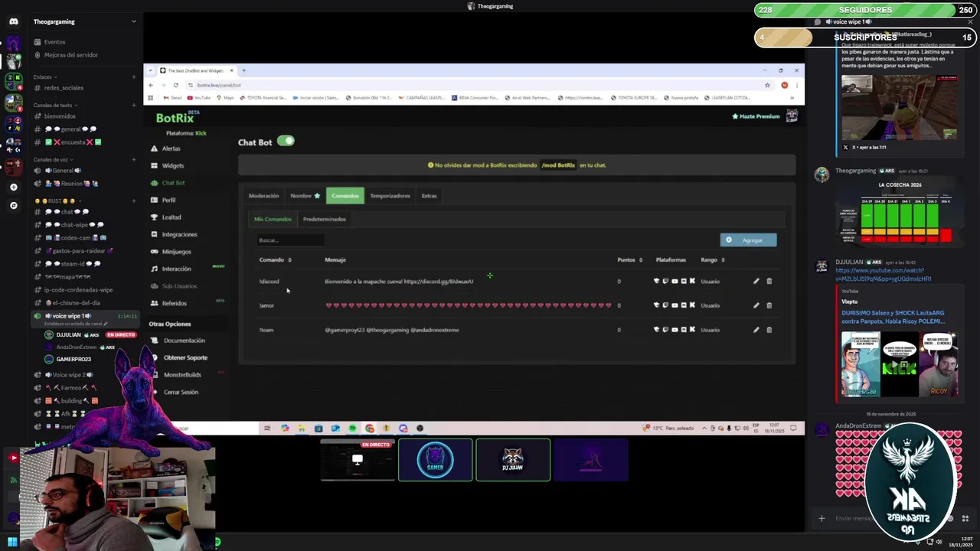Bookmark this page star icon in Chrome
Viewport: 980px width, 551px height.
(767, 85)
